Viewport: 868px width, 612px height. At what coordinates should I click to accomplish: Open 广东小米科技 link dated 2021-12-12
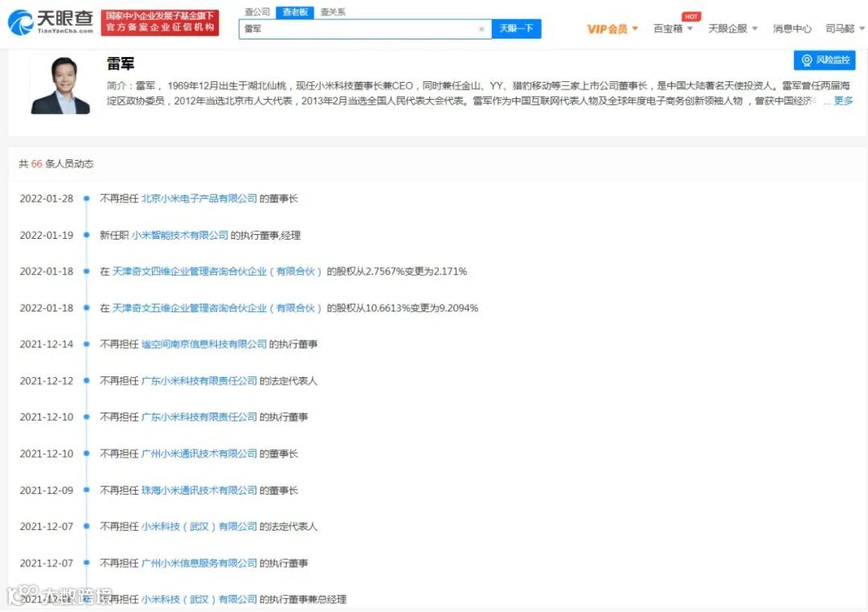[x=199, y=380]
